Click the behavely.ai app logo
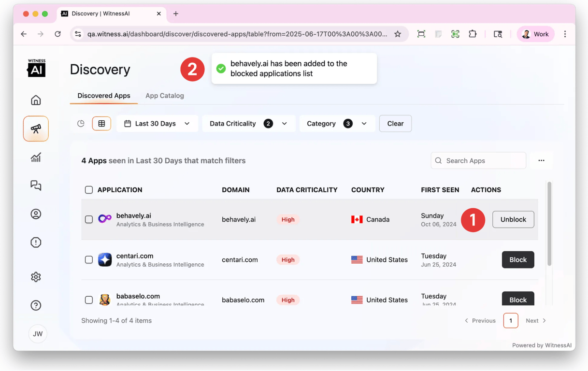Viewport: 588px width, 371px height. (x=105, y=219)
